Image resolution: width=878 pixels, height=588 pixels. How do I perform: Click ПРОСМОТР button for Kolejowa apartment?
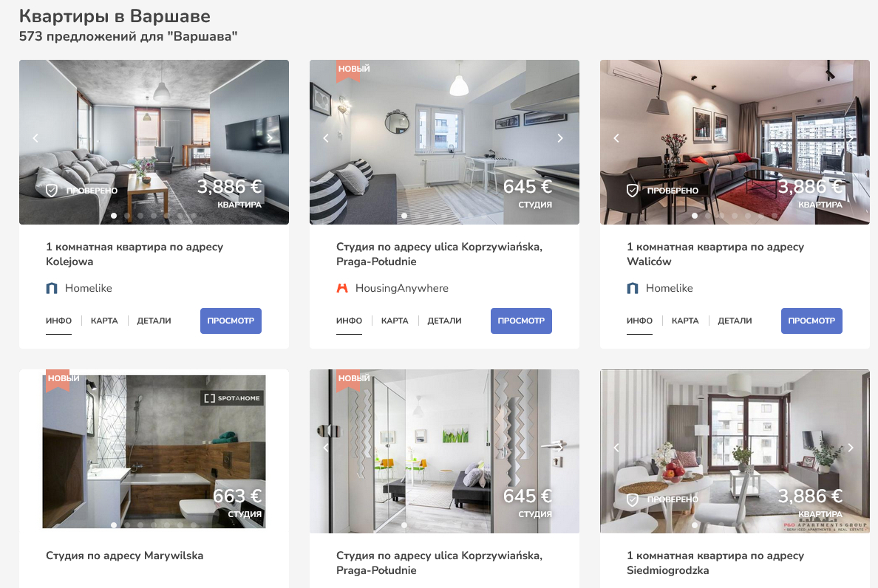click(231, 321)
